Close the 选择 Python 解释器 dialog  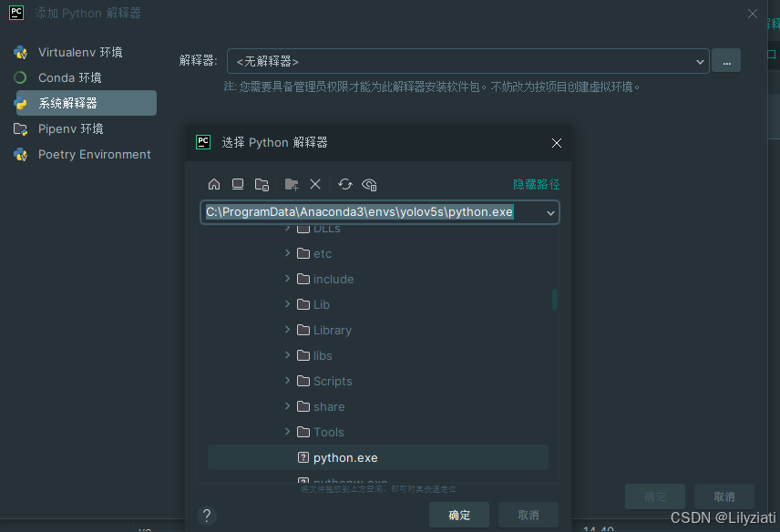pos(557,143)
